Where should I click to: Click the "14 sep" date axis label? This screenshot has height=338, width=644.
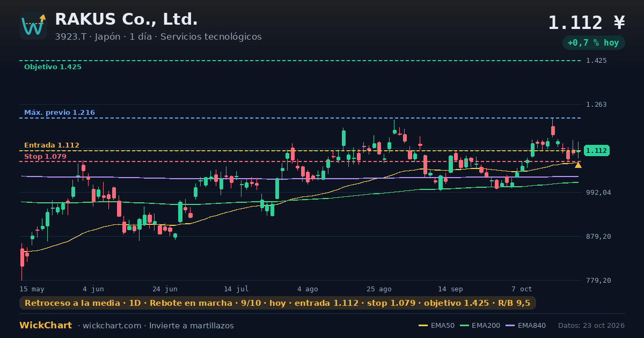coord(450,289)
